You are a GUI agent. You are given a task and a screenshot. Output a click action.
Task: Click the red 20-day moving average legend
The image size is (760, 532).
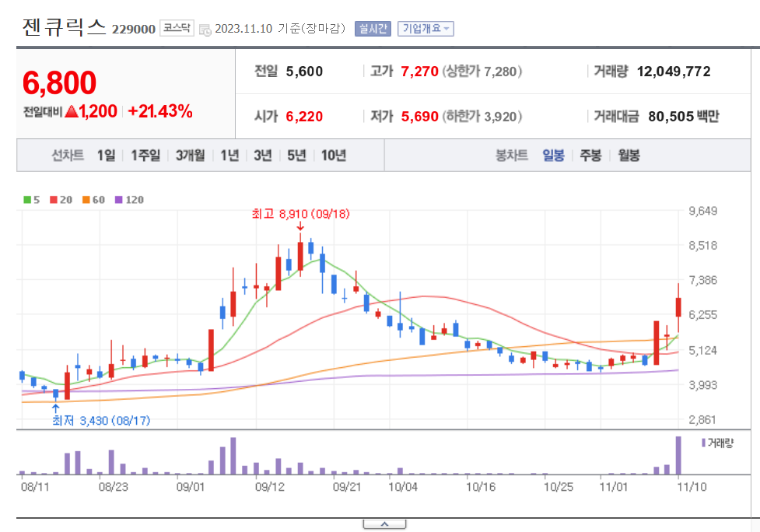click(61, 200)
